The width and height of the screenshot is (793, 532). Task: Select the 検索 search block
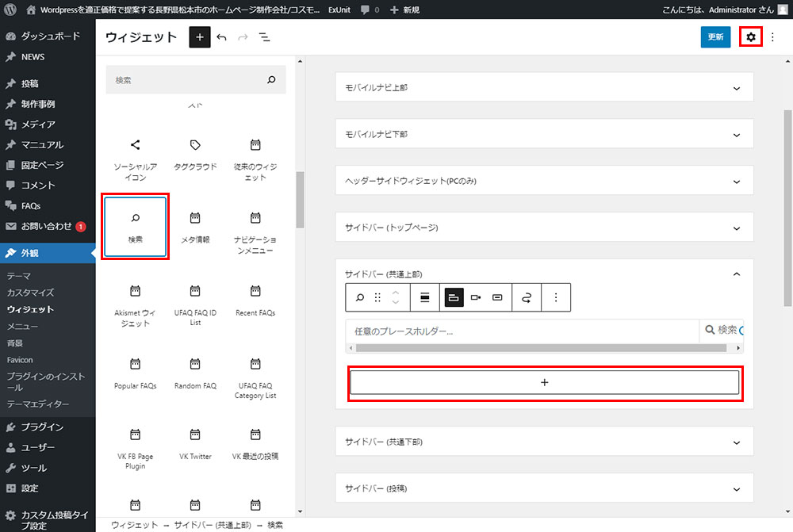tap(135, 226)
